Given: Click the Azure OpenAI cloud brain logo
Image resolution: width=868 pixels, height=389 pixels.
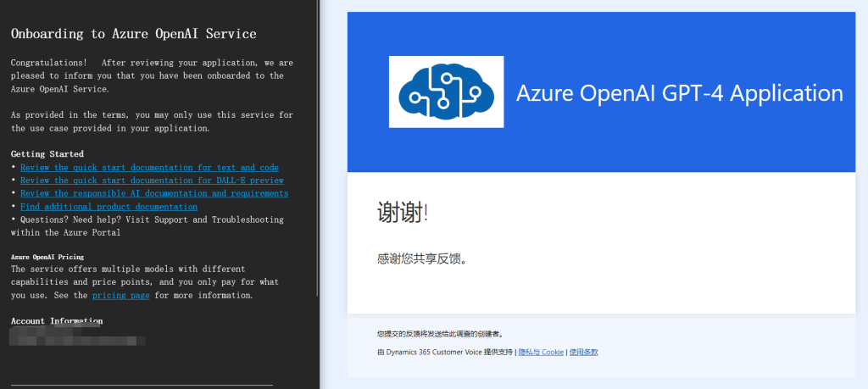Looking at the screenshot, I should tap(446, 92).
